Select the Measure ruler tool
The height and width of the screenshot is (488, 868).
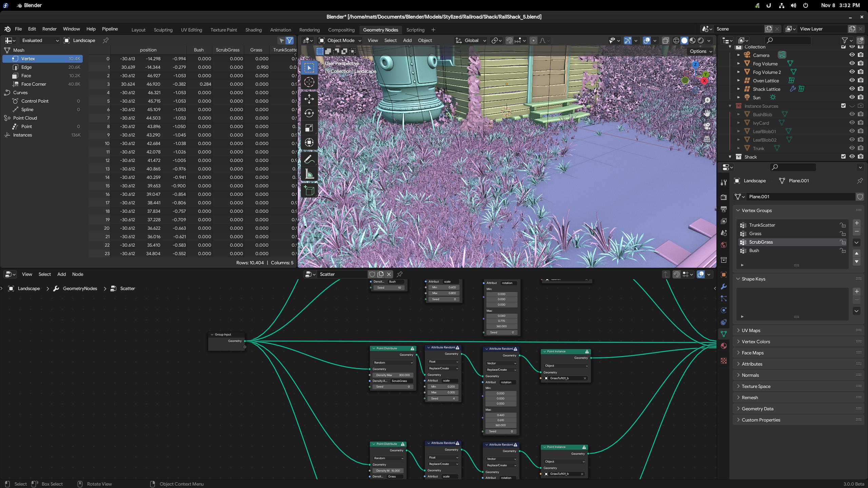(309, 174)
